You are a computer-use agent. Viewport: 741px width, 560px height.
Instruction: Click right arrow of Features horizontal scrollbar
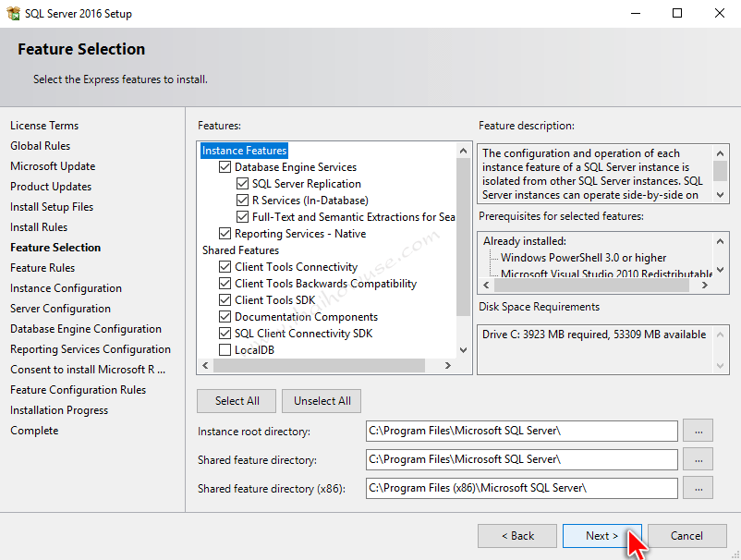pyautogui.click(x=447, y=365)
